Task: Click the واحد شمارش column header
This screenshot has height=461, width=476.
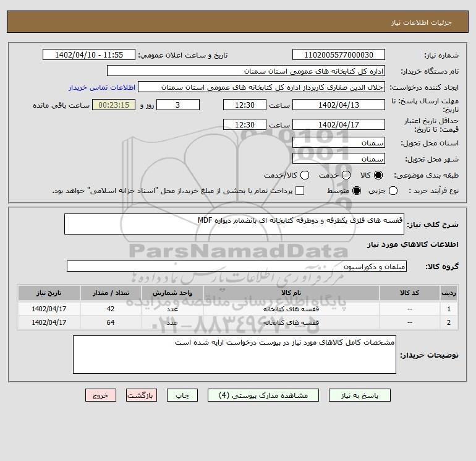Action: click(172, 293)
